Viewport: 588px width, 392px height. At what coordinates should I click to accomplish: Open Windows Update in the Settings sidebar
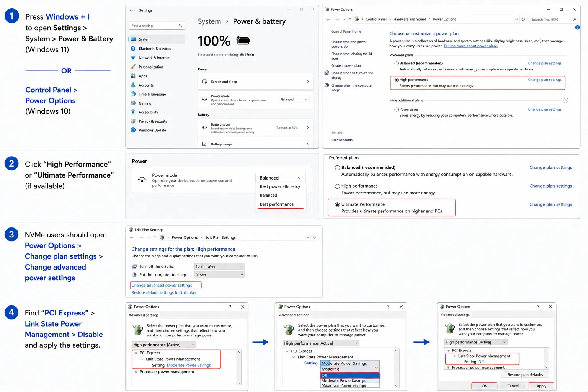pos(152,130)
